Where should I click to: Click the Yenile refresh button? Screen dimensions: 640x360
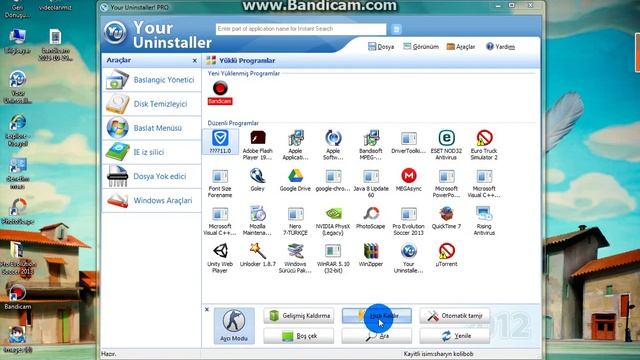455,336
